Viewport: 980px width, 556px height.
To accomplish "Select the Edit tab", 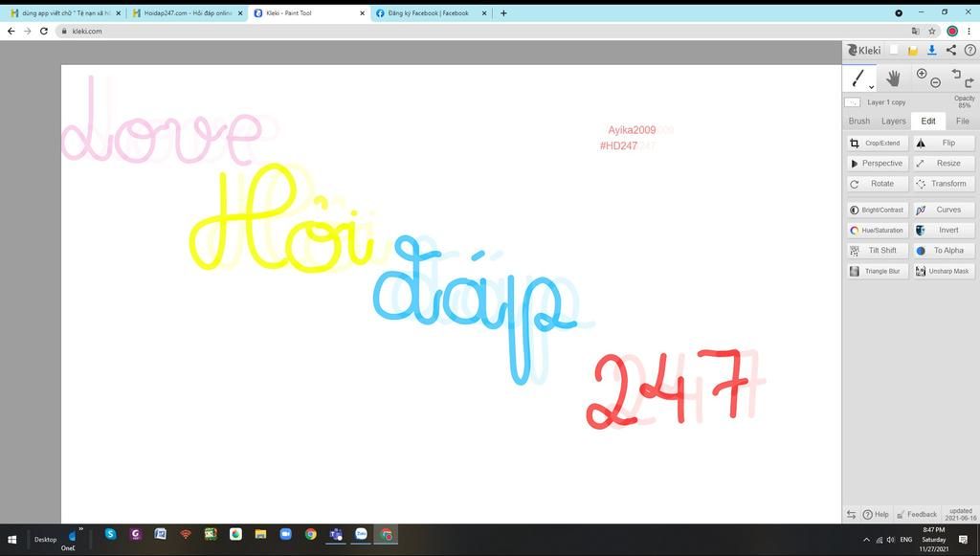I will [928, 122].
